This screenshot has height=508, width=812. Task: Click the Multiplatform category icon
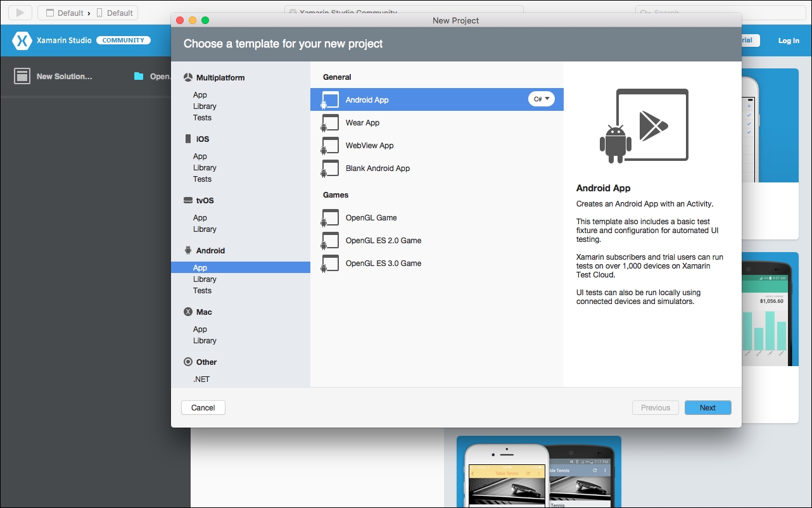click(188, 78)
